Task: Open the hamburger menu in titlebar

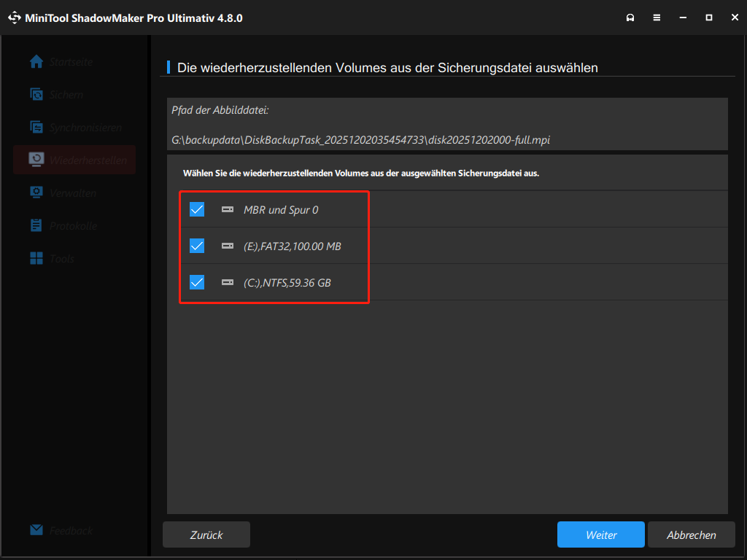Action: click(657, 17)
